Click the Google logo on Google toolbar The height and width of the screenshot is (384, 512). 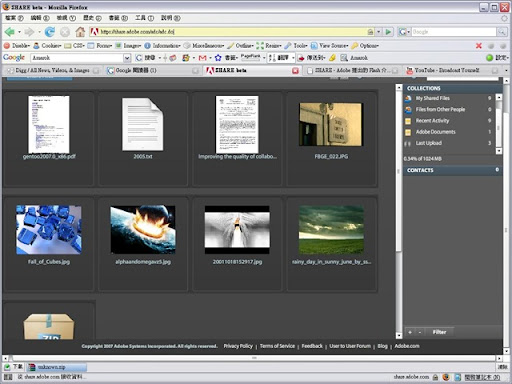(14, 58)
